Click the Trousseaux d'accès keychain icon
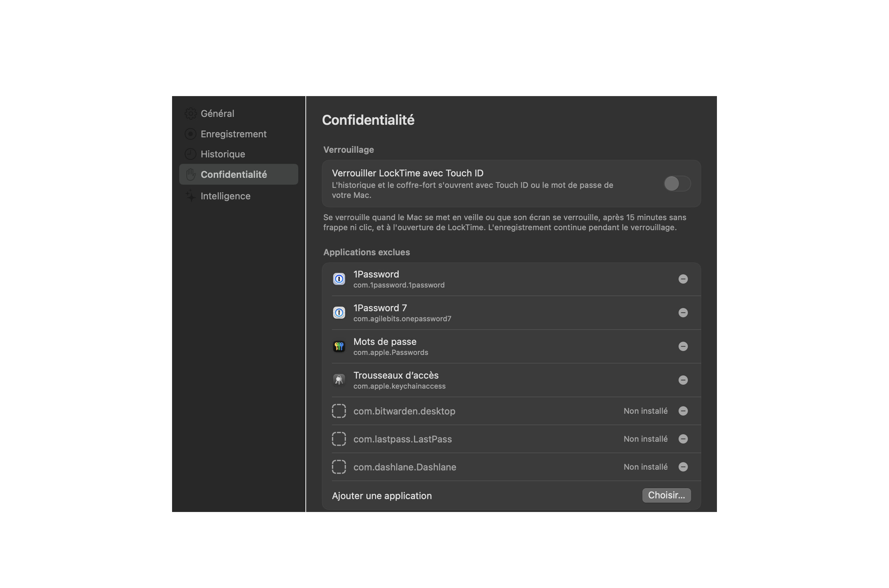The width and height of the screenshot is (889, 588). (x=339, y=380)
